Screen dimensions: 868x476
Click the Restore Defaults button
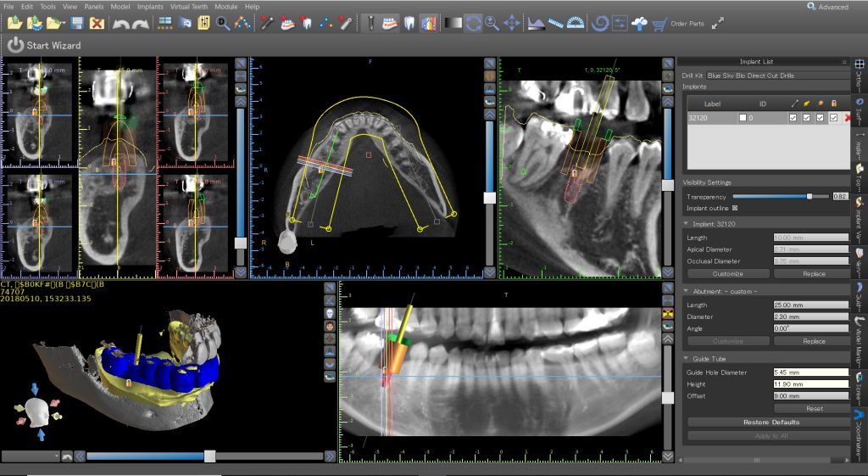(x=771, y=422)
